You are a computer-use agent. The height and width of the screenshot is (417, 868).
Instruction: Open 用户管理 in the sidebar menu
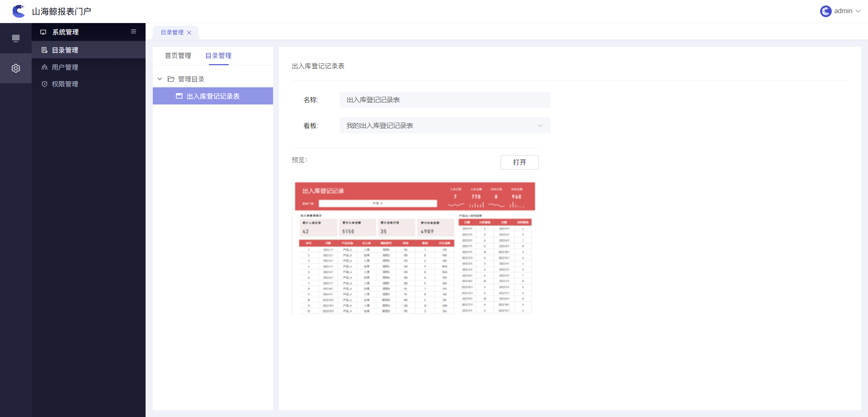pyautogui.click(x=89, y=67)
